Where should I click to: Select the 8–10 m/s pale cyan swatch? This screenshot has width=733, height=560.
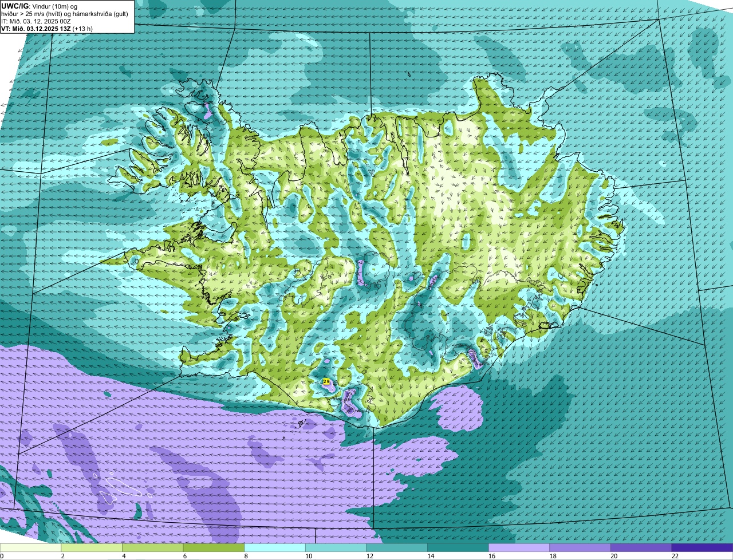click(x=275, y=547)
